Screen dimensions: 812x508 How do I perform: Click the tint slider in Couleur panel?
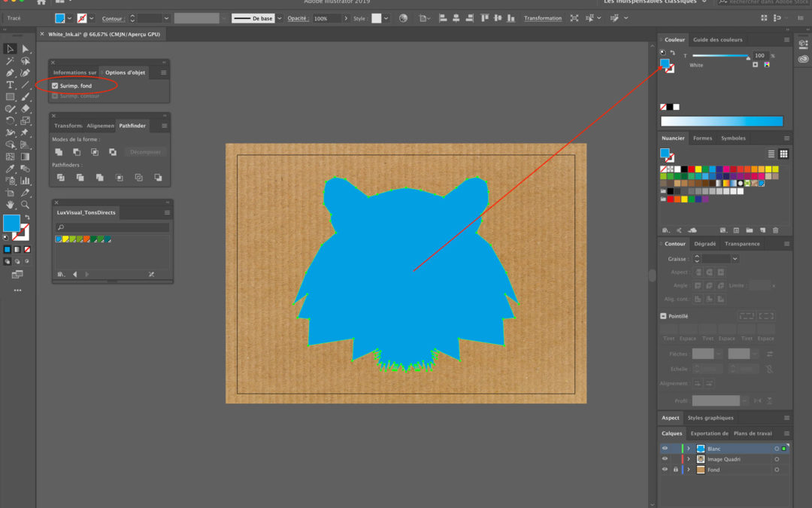pos(720,56)
